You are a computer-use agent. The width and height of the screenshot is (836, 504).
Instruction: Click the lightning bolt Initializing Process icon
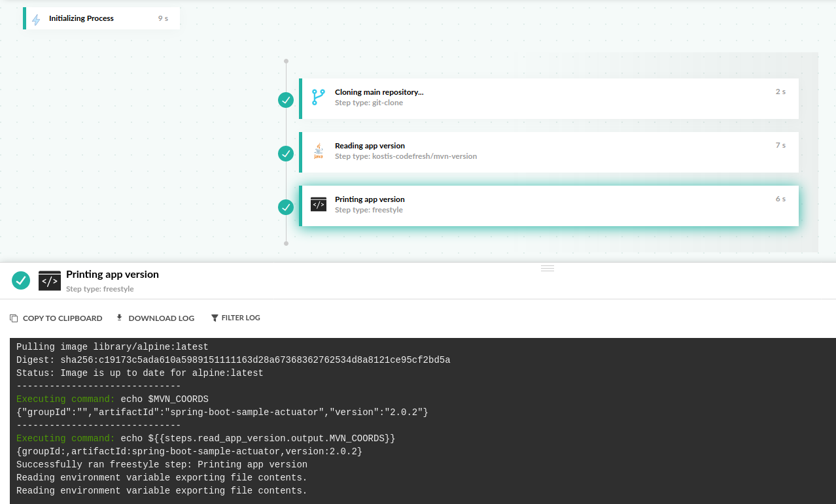36,19
